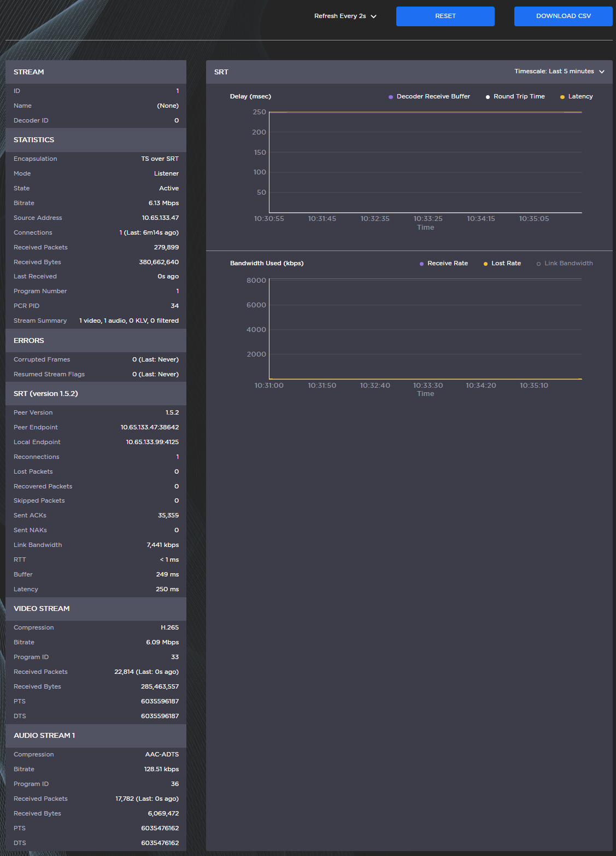
Task: Open the Refresh Every 2s dropdown
Action: pyautogui.click(x=340, y=16)
